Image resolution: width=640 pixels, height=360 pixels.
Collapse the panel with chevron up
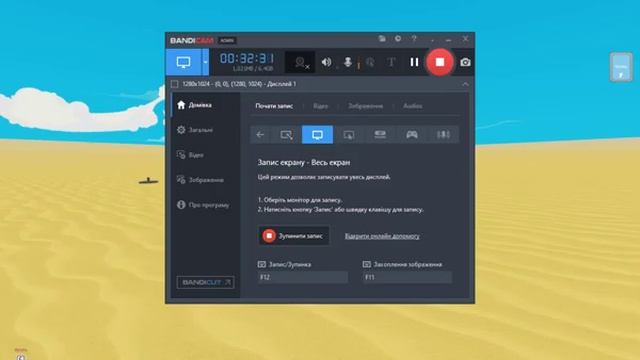(465, 84)
